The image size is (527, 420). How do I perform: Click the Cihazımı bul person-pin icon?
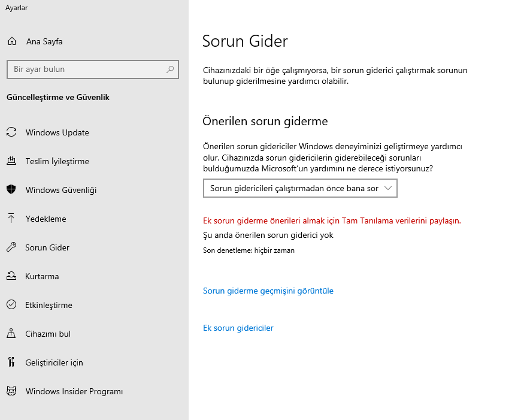(x=11, y=334)
